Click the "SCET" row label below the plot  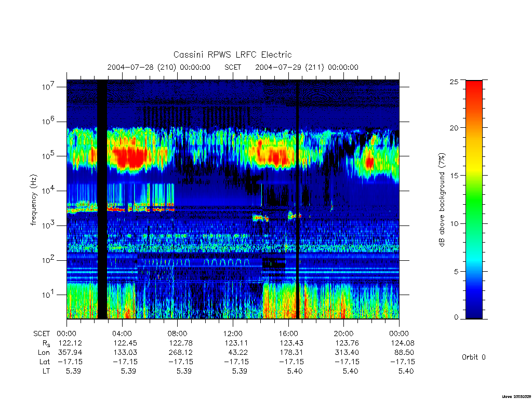[42, 334]
